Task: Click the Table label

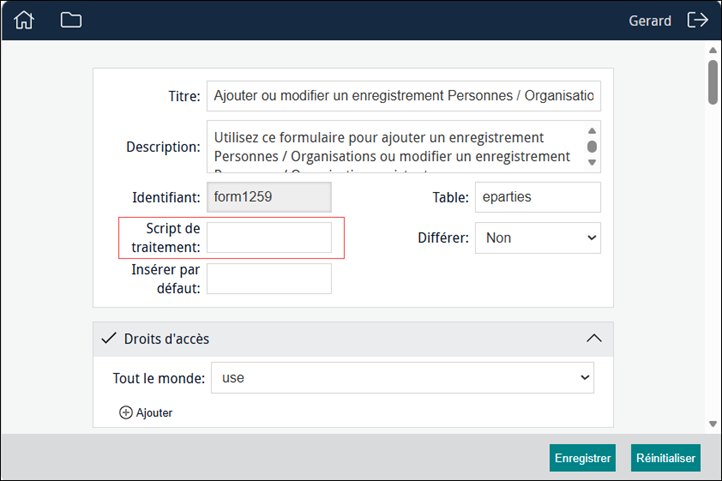Action: 450,197
